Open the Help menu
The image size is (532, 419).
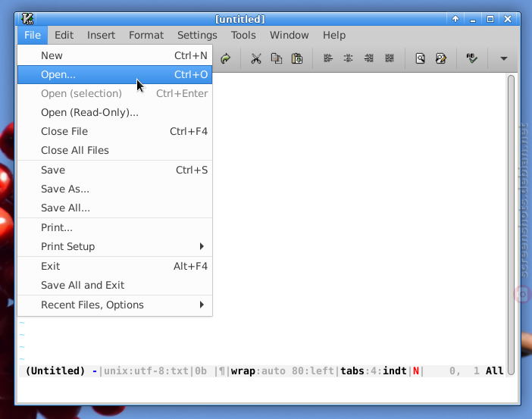334,35
